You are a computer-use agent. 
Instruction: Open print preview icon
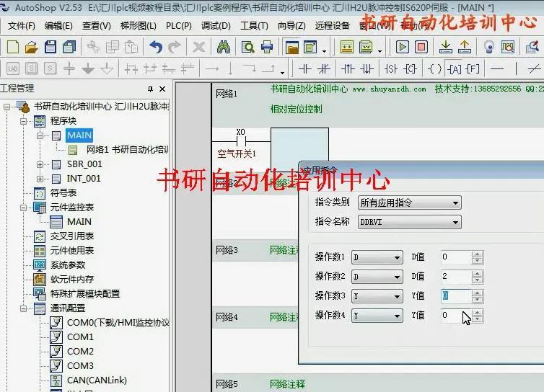(247, 47)
